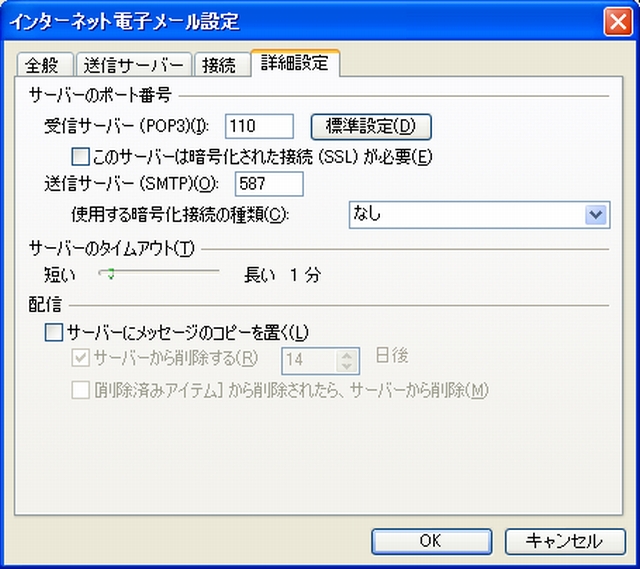The height and width of the screenshot is (569, 640).
Task: Check サーバーにメッセージのコピーを置く checkbox
Action: (x=54, y=332)
